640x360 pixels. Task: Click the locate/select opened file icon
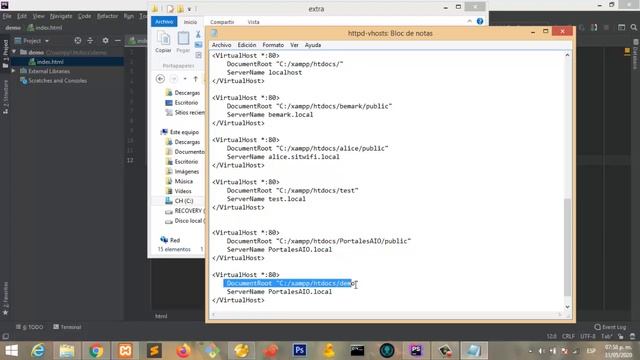point(78,40)
